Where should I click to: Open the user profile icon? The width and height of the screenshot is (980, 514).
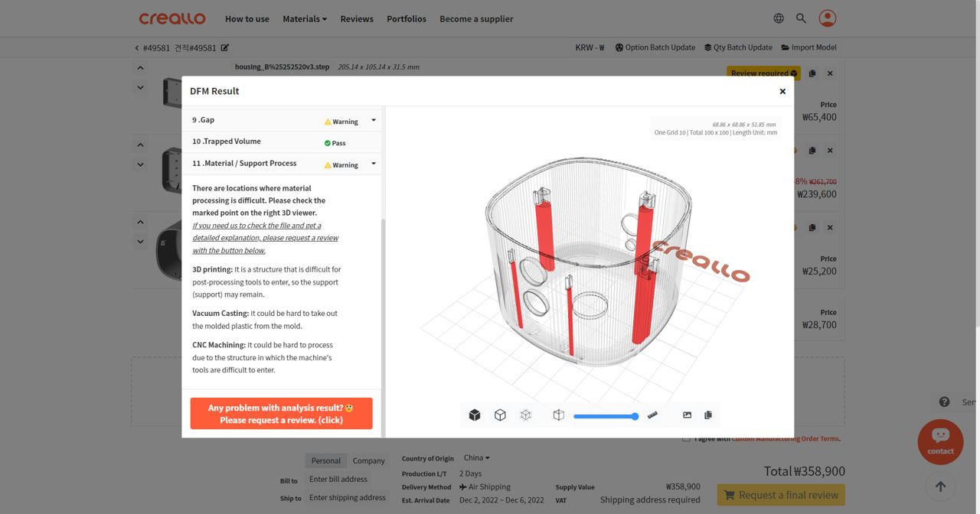827,18
